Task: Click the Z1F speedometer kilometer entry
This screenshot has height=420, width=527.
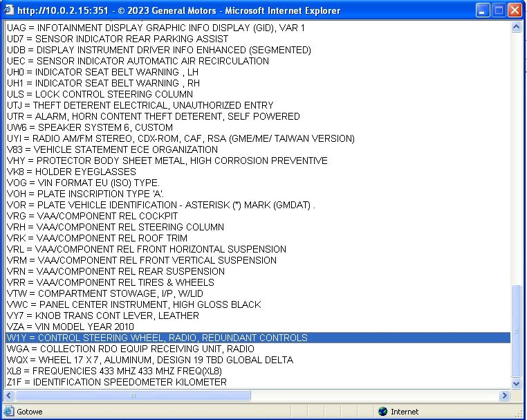Action: (116, 382)
